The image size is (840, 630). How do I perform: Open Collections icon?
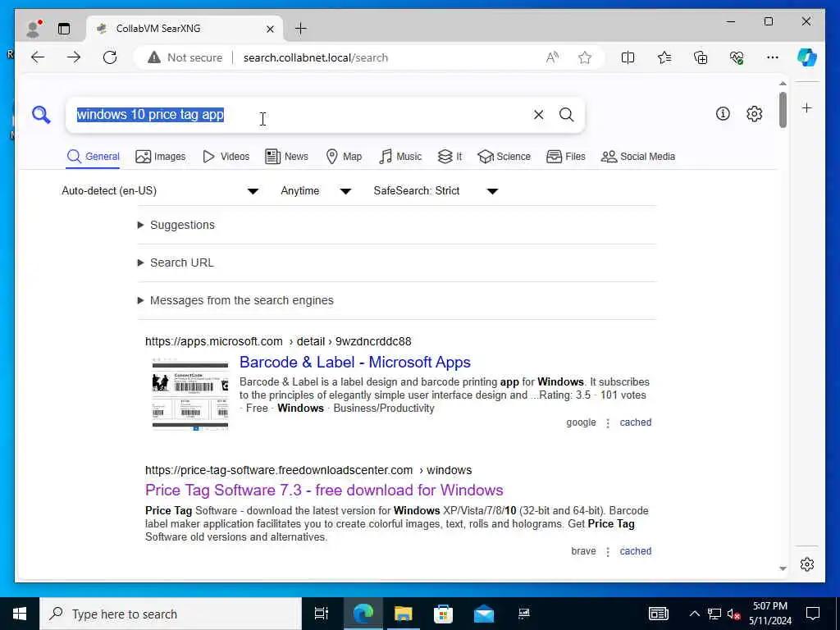tap(701, 57)
